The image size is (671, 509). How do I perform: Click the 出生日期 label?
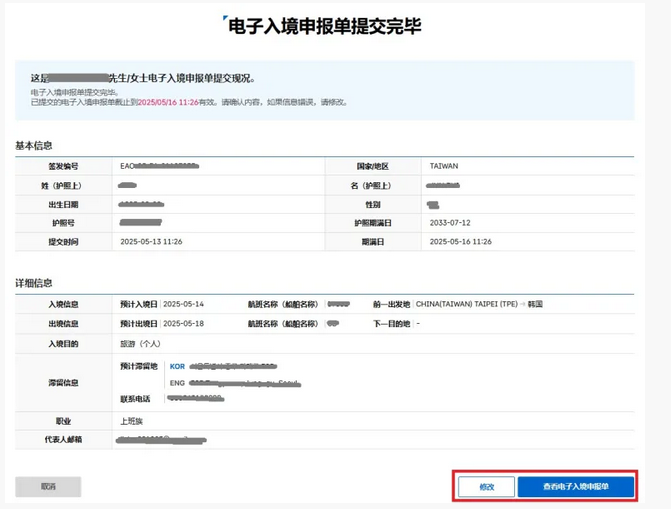63,205
